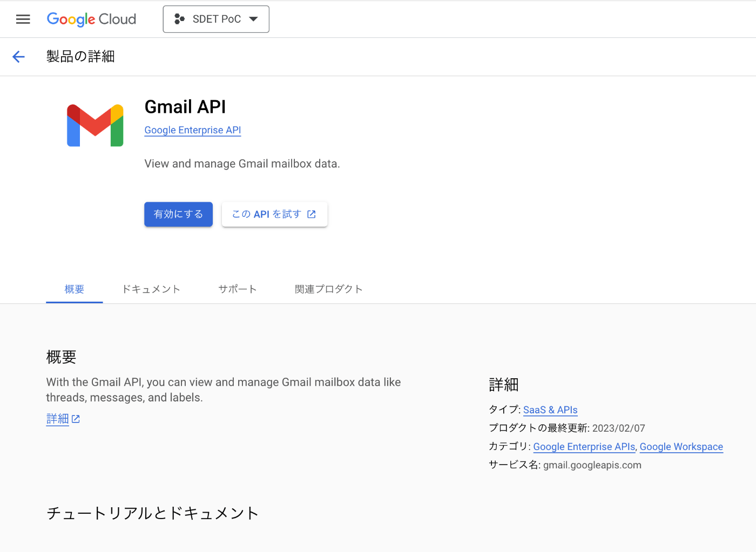Open the SDET PoC project switcher dropdown
The image size is (756, 552).
(x=216, y=19)
